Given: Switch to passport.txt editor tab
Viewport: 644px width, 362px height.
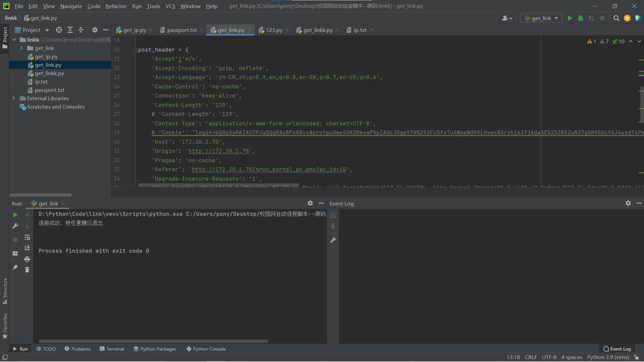Looking at the screenshot, I should click(x=182, y=30).
